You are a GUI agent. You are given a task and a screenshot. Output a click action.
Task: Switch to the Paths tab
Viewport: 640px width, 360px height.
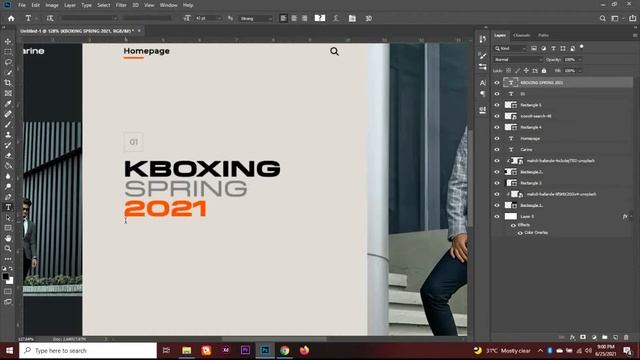(543, 36)
